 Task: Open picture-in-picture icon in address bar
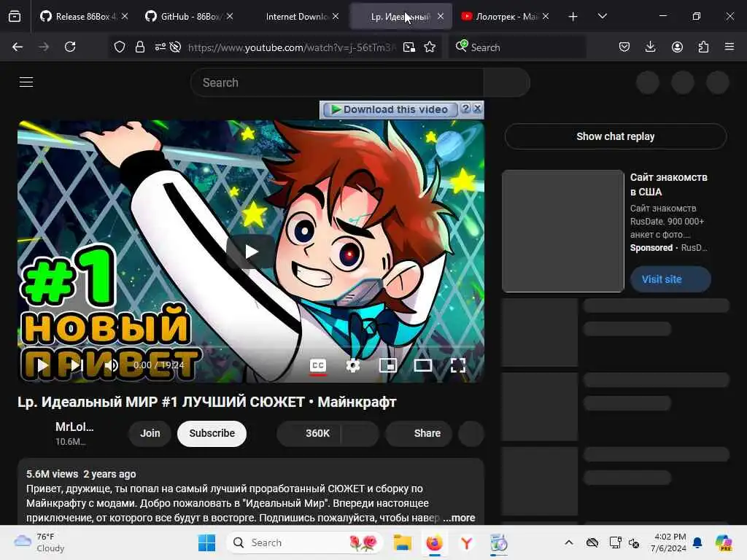pos(409,47)
